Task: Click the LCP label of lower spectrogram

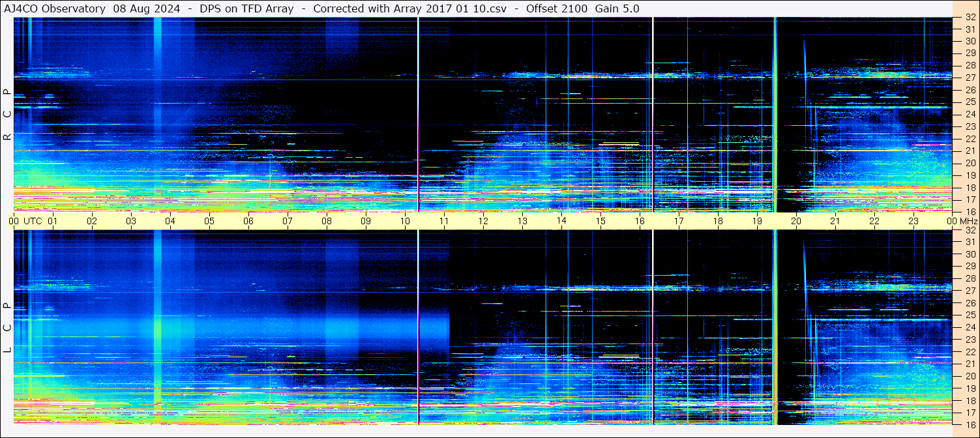Action: pyautogui.click(x=7, y=328)
